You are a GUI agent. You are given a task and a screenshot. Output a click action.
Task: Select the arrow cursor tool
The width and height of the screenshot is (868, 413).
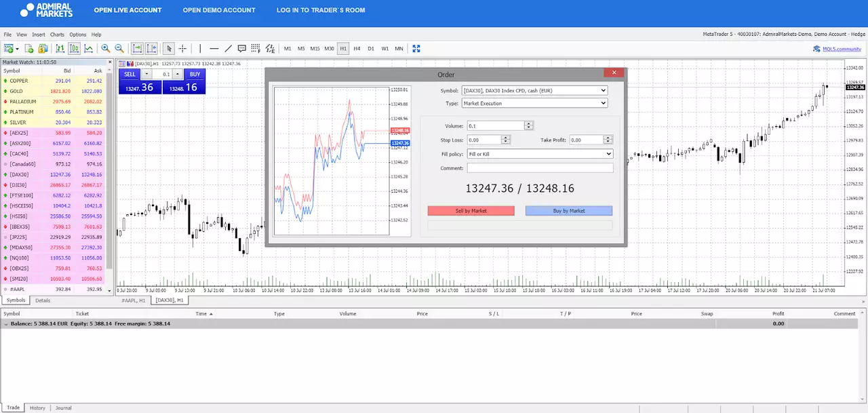point(169,48)
